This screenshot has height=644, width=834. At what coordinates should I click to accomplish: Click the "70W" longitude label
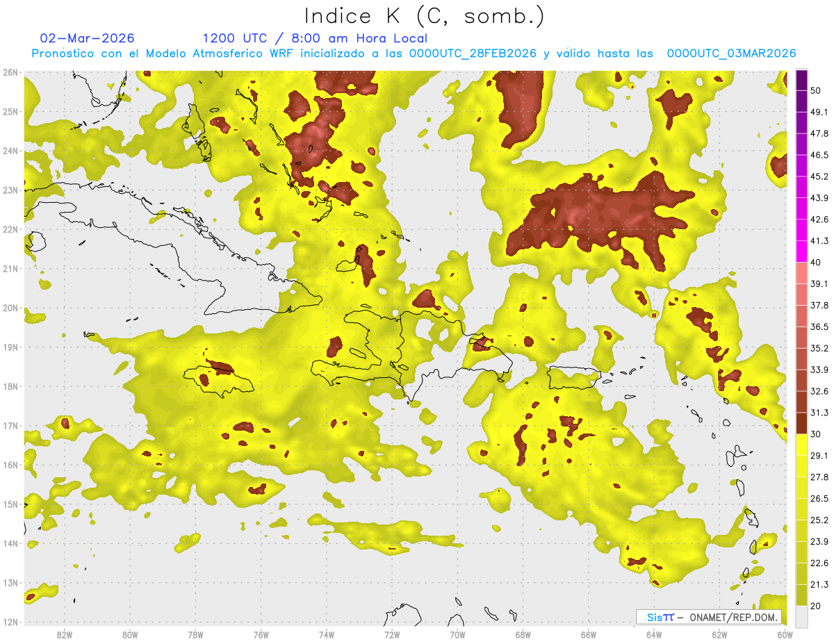point(457,635)
